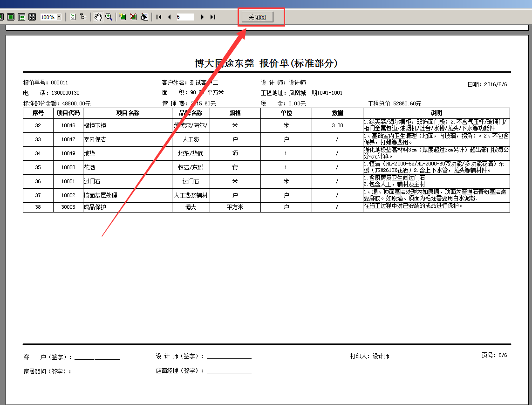Jump to the first page

[159, 17]
